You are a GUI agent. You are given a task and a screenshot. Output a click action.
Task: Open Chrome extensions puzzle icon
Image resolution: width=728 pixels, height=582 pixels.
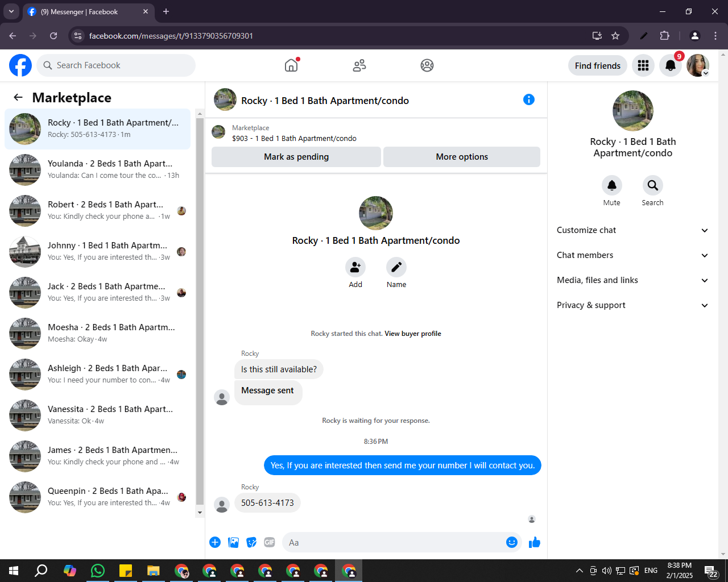664,36
